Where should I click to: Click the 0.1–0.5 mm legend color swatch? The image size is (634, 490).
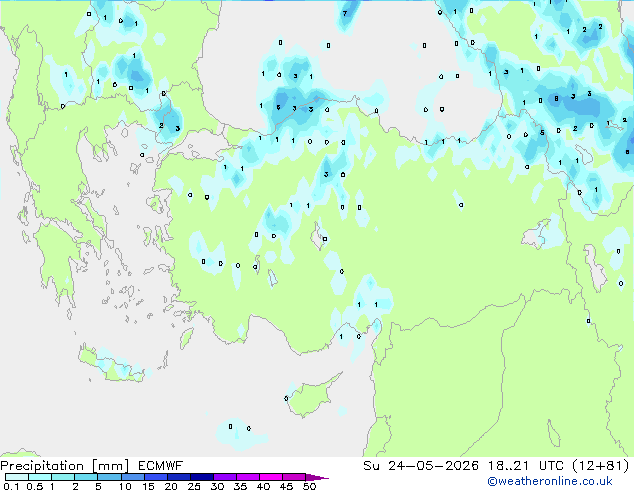[x=17, y=477]
